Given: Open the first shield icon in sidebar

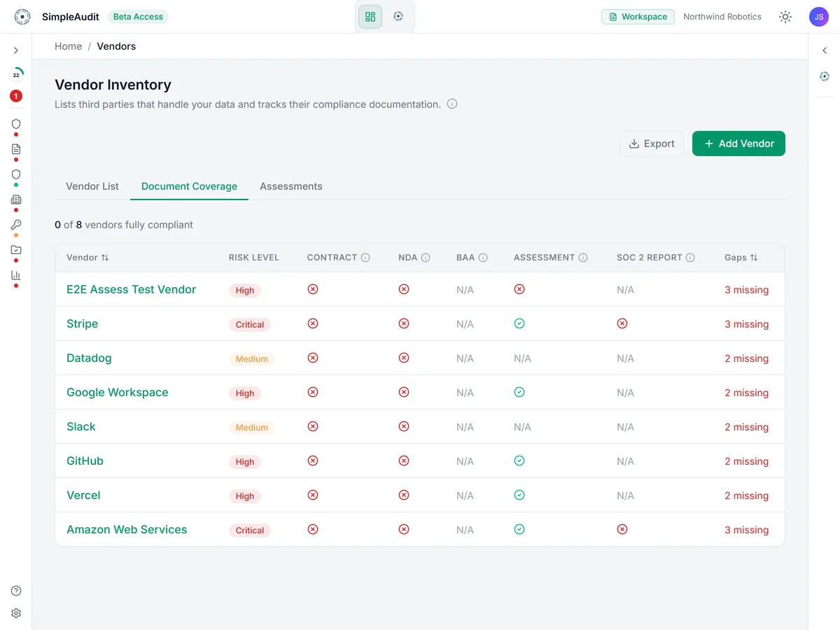Looking at the screenshot, I should point(16,124).
